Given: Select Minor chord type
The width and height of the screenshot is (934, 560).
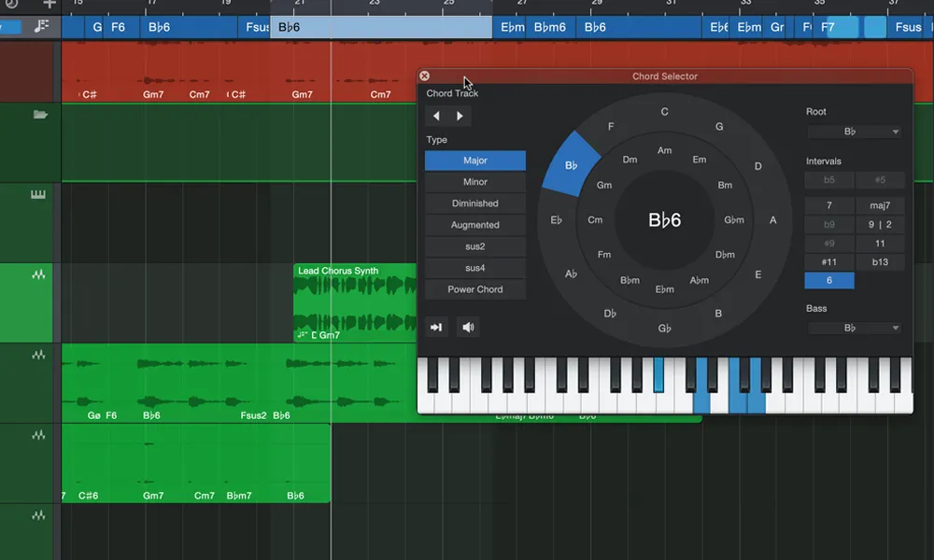Looking at the screenshot, I should [475, 181].
